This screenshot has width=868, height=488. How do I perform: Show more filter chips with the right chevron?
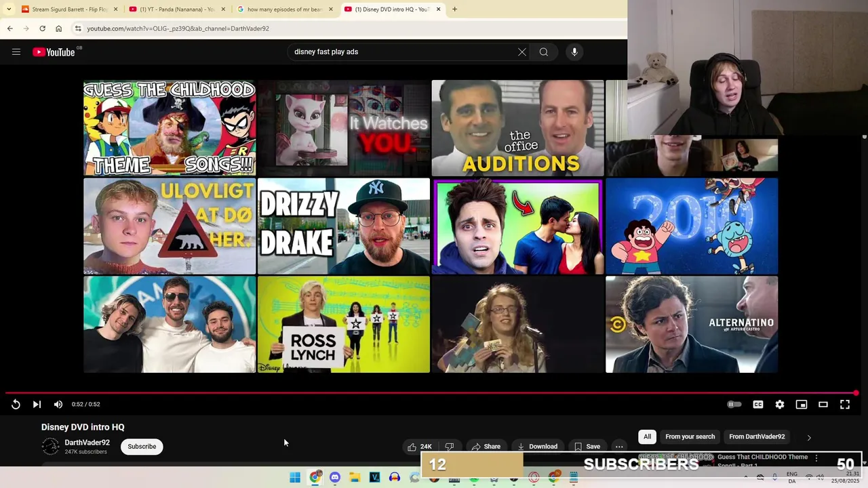click(x=809, y=438)
